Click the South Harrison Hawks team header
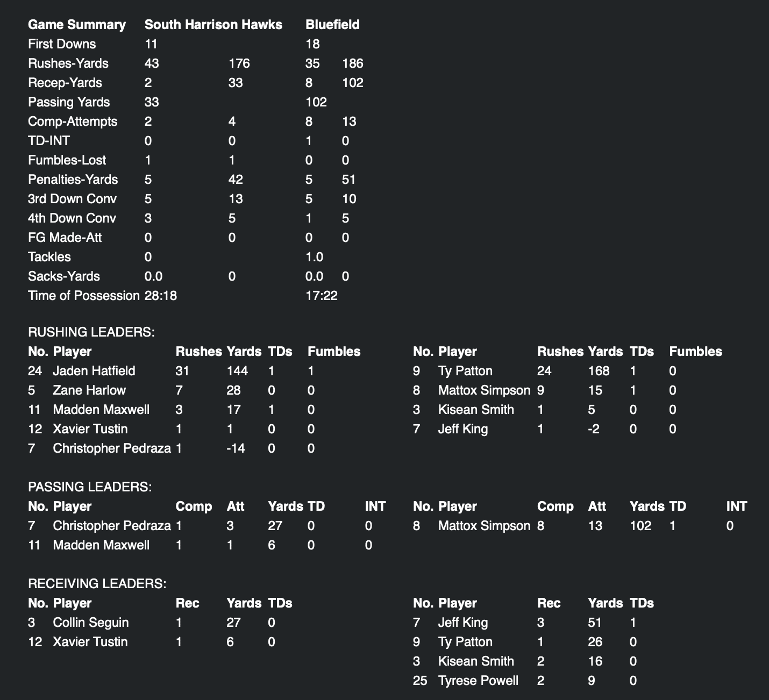Viewport: 769px width, 700px height. pos(213,25)
